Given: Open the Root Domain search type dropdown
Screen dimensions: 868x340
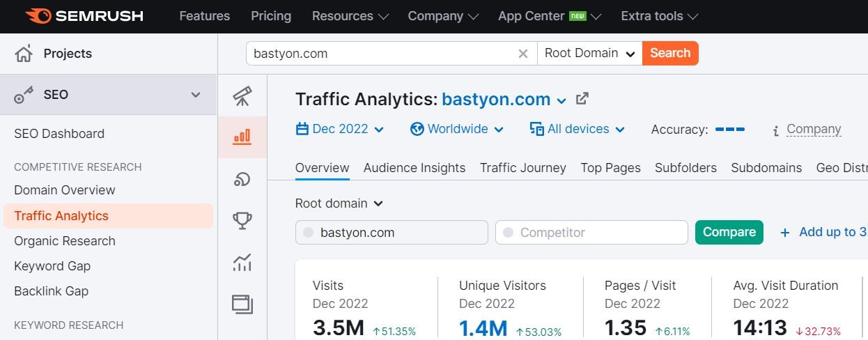Looking at the screenshot, I should (x=589, y=53).
